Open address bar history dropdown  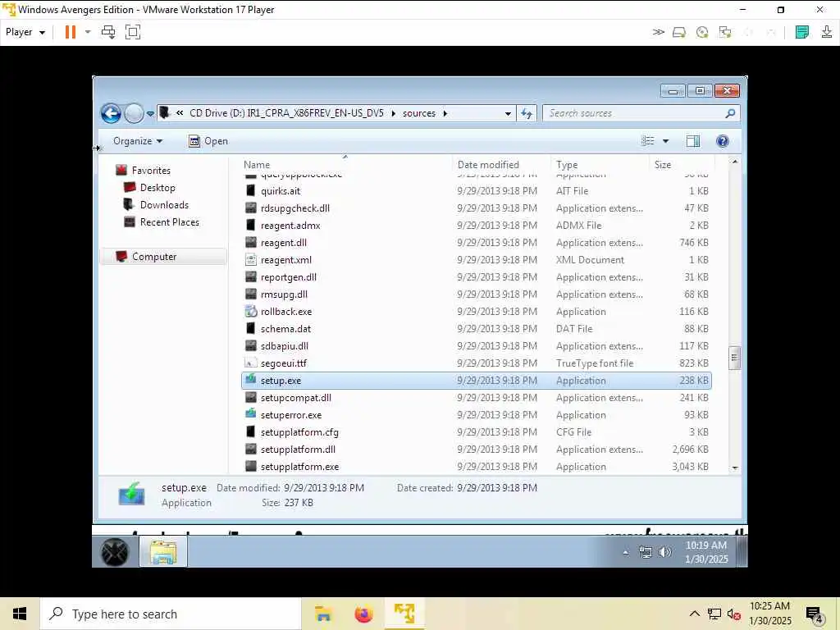[508, 113]
